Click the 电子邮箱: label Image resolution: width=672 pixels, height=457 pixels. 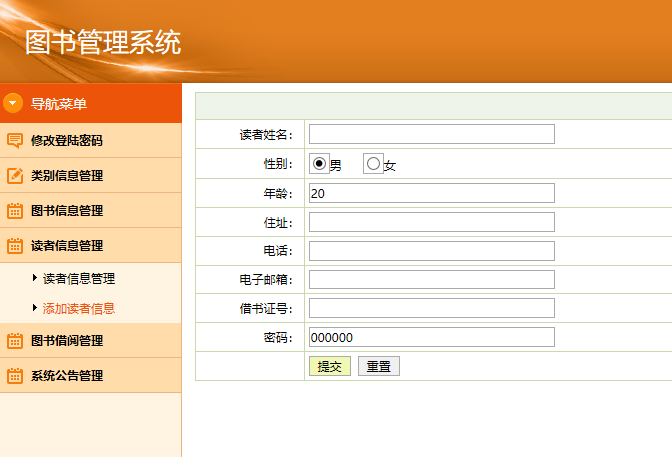266,280
